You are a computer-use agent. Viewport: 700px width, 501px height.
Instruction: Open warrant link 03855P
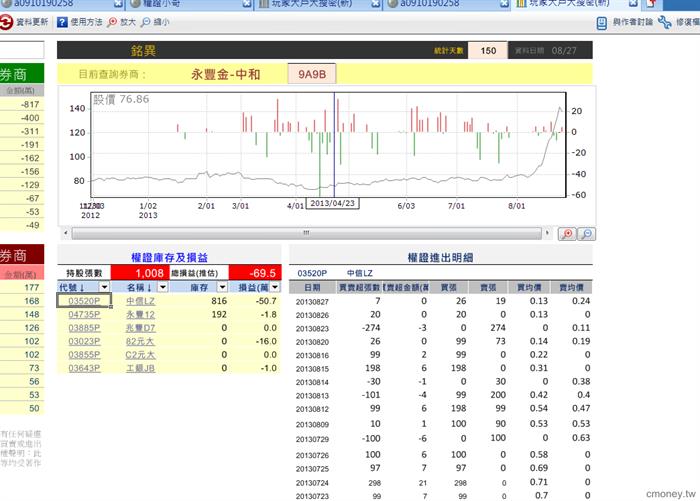pos(84,355)
